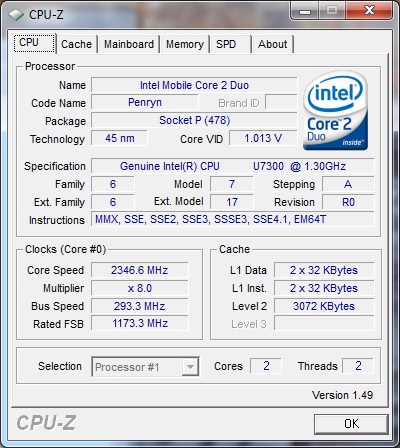This screenshot has height=448, width=400.
Task: Expand the Processor #1 selection dropdown
Action: (x=145, y=367)
